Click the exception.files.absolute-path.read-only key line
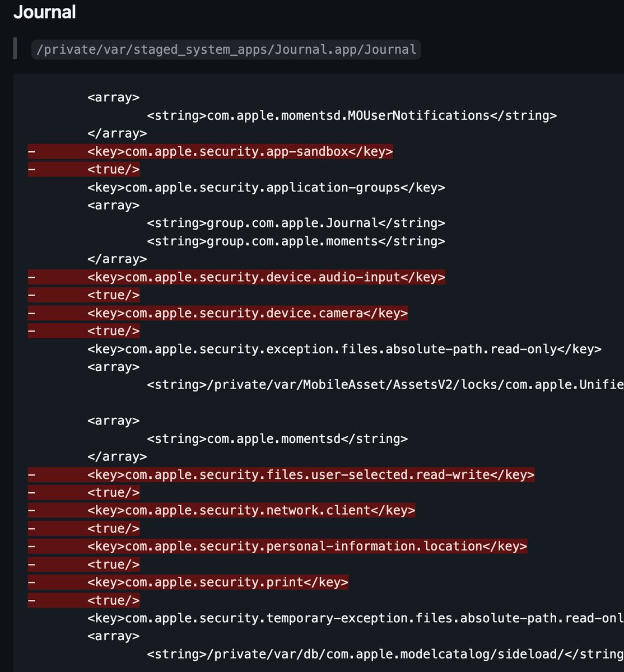This screenshot has width=624, height=672. [344, 349]
